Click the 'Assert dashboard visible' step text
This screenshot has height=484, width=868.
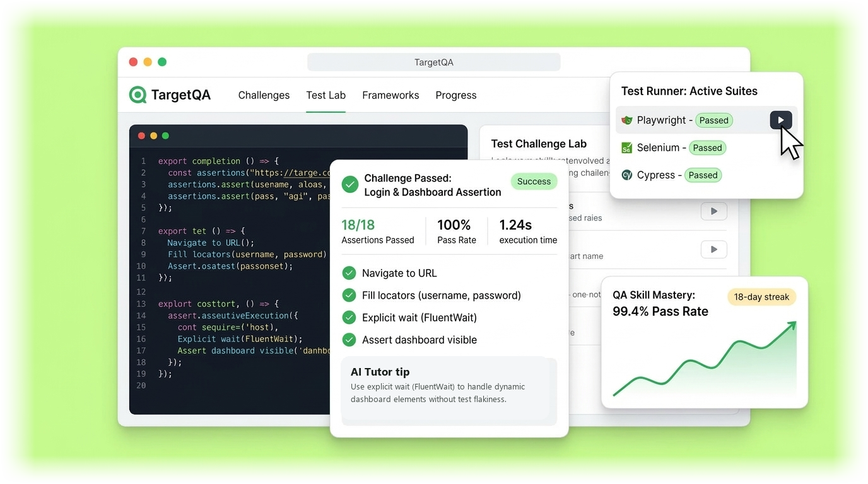tap(419, 340)
